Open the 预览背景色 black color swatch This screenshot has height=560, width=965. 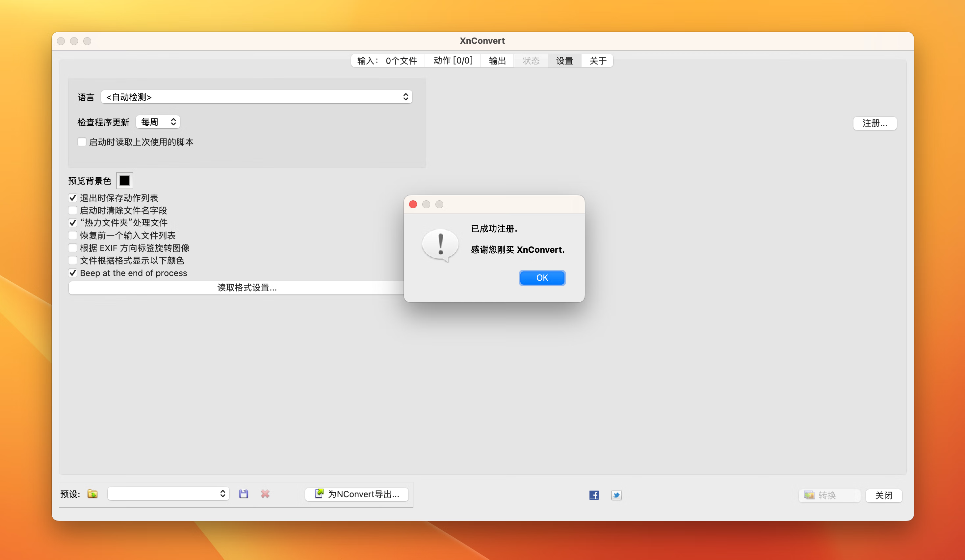(124, 181)
